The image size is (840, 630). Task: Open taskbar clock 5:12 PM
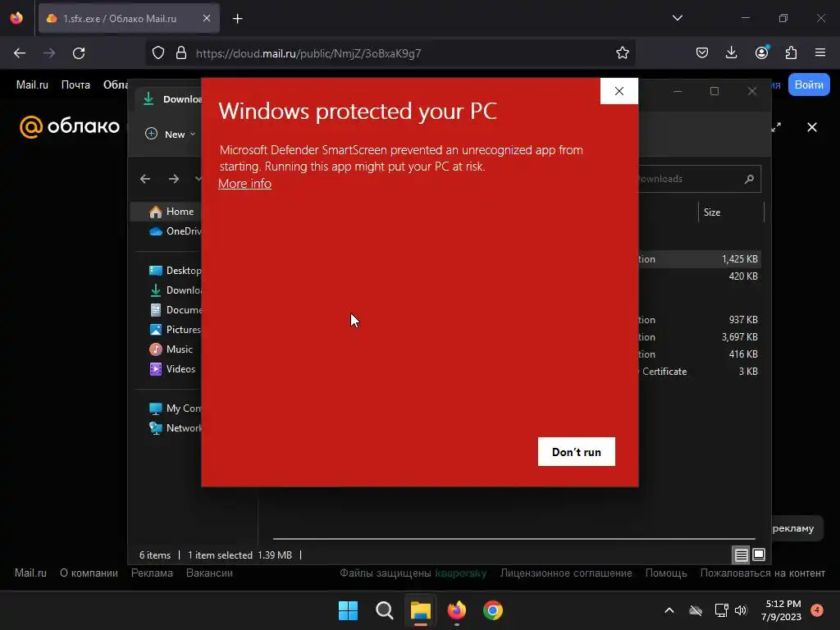(x=782, y=610)
